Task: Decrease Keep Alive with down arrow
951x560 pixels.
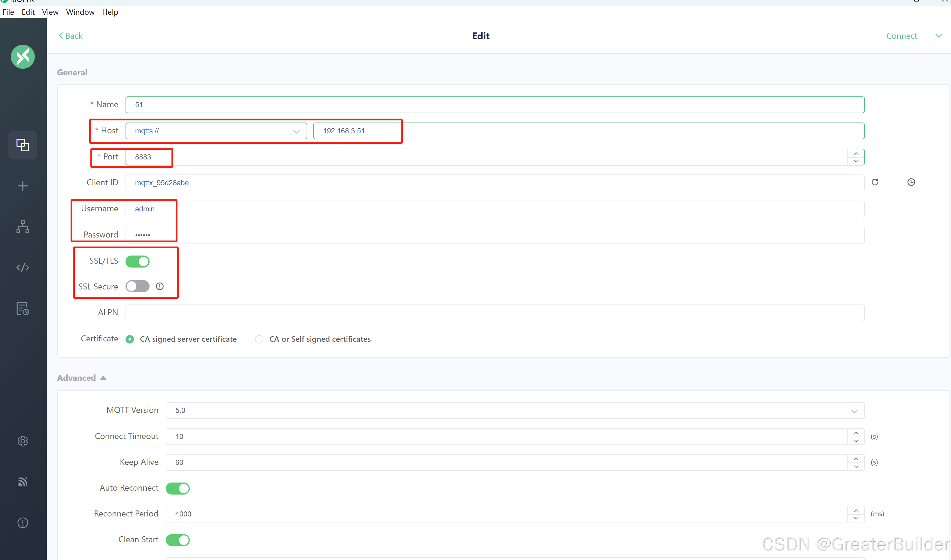Action: pos(856,466)
